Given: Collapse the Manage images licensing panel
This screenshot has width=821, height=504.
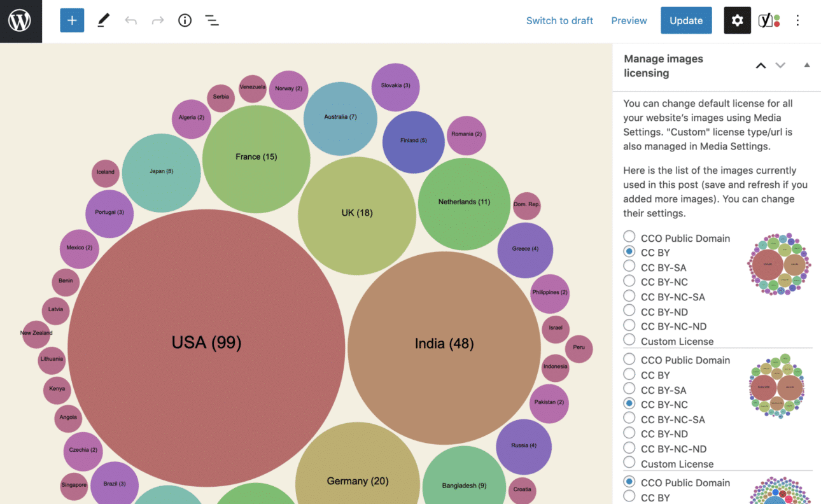Looking at the screenshot, I should pyautogui.click(x=807, y=65).
